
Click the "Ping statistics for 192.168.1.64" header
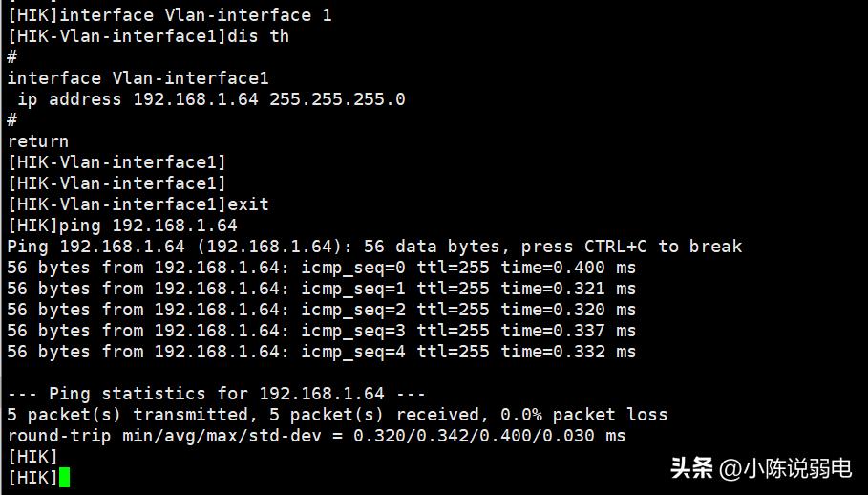[216, 394]
